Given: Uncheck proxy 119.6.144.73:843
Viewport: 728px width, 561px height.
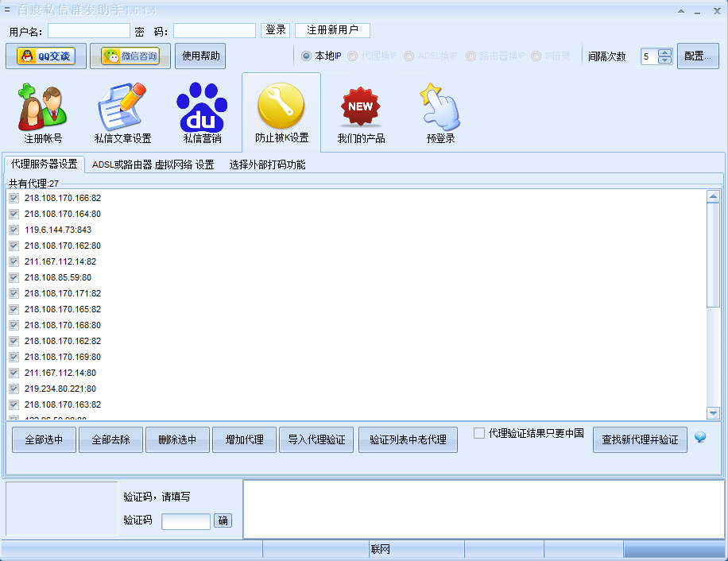Looking at the screenshot, I should click(14, 230).
